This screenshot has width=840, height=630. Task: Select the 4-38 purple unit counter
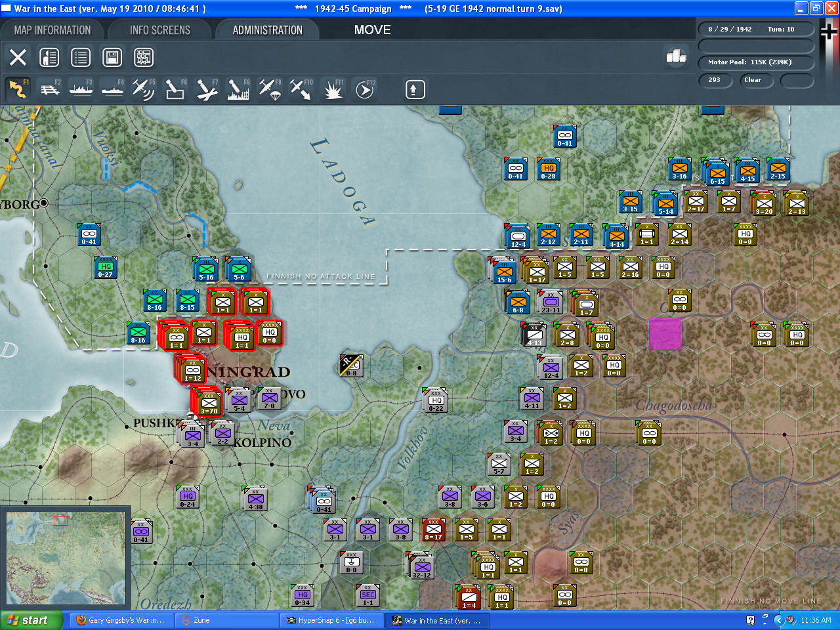tap(255, 499)
